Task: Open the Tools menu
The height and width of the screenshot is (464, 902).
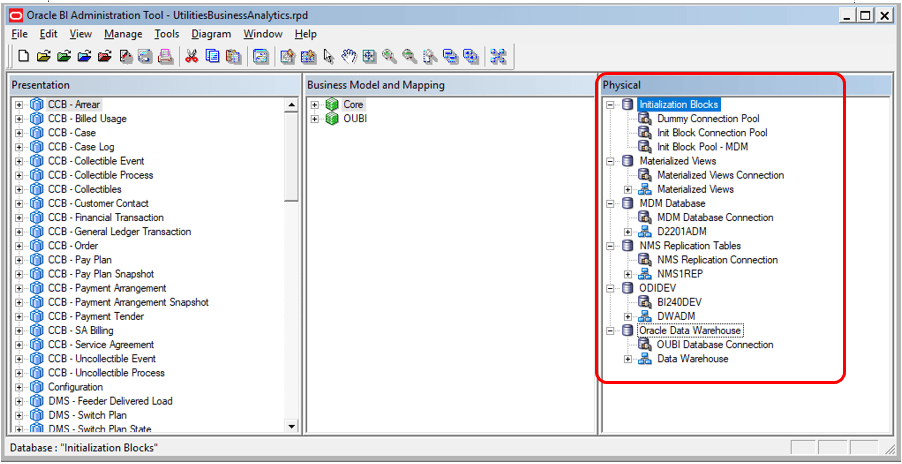Action: pos(167,34)
